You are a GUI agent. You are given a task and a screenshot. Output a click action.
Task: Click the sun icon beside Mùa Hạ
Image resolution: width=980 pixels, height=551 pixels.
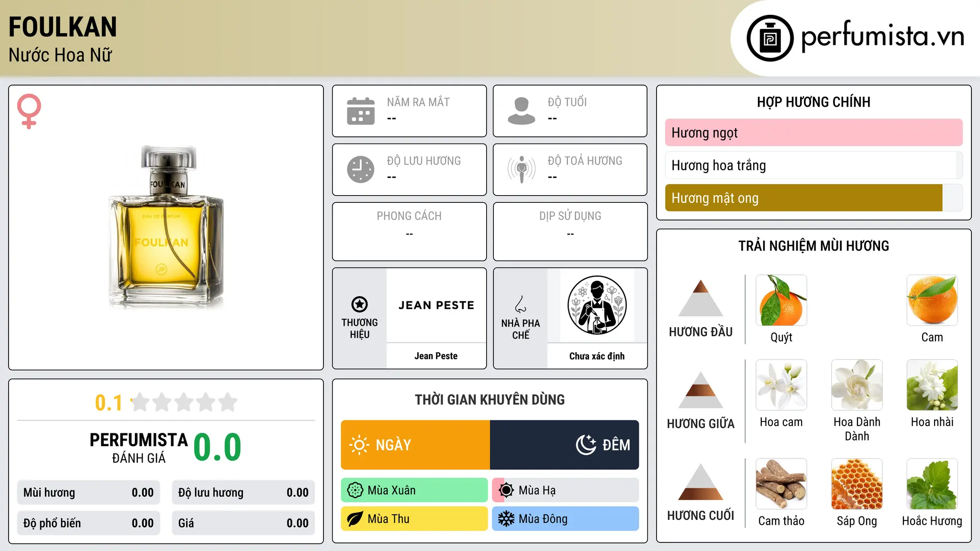(x=506, y=490)
